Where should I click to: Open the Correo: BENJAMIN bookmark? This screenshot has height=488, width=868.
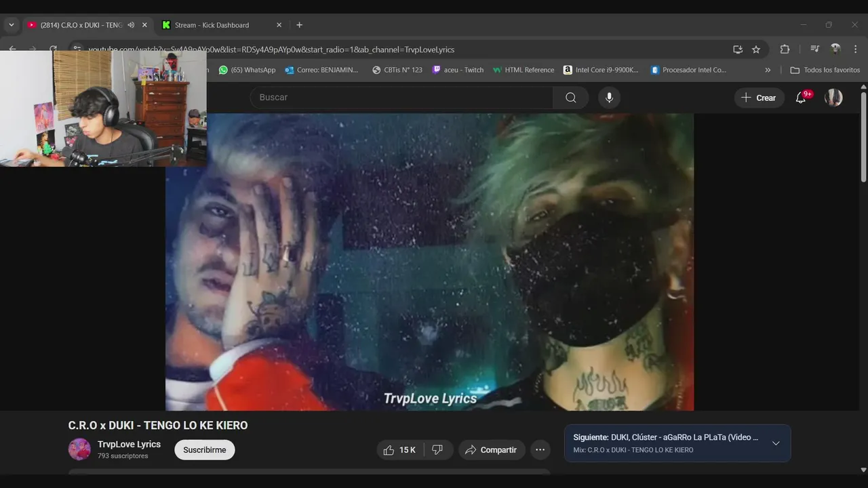point(322,70)
